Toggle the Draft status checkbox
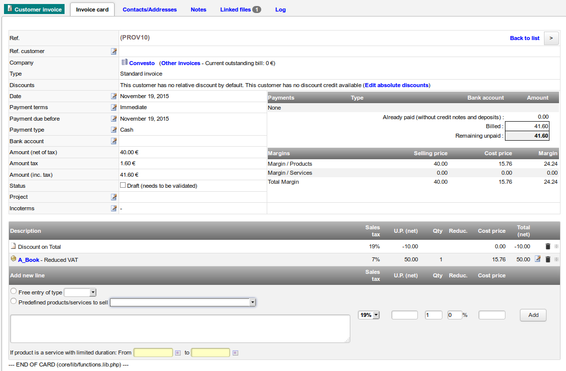Viewport: 566px width, 371px height. pos(123,185)
